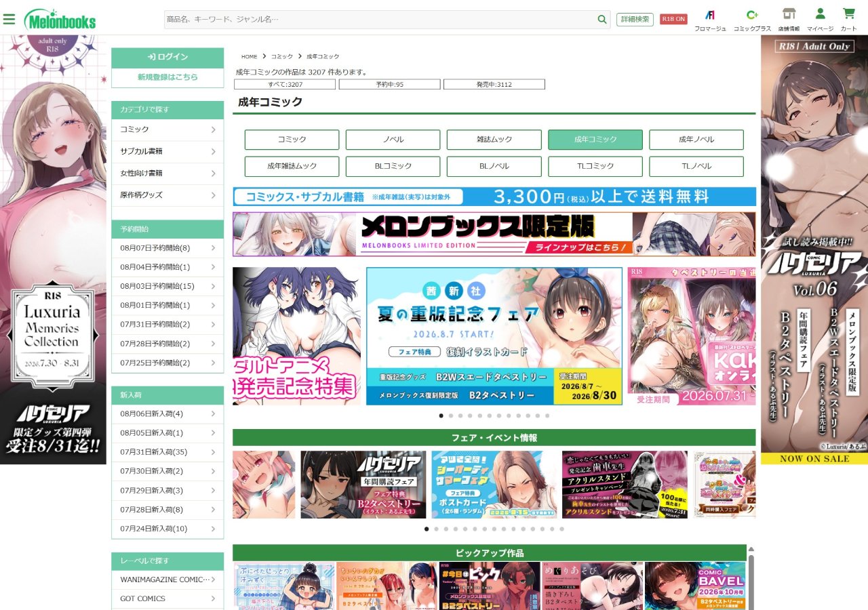Image resolution: width=868 pixels, height=610 pixels.
Task: Open the hamburger menu icon
Action: [x=9, y=19]
